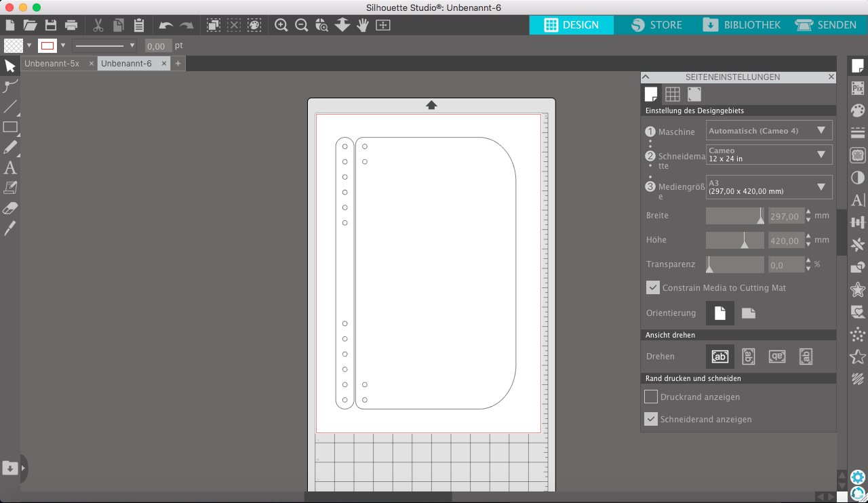The height and width of the screenshot is (503, 868).
Task: Click Transparenz value field
Action: [x=786, y=265]
